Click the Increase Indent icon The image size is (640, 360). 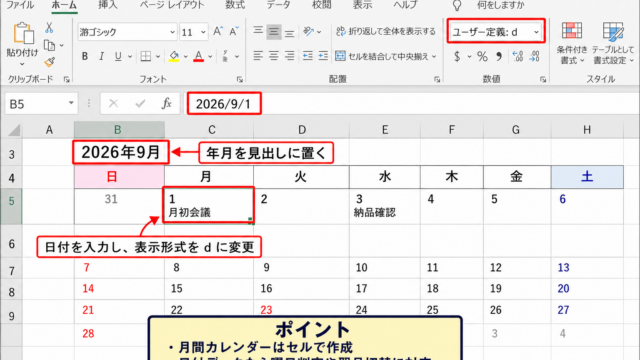tap(323, 56)
